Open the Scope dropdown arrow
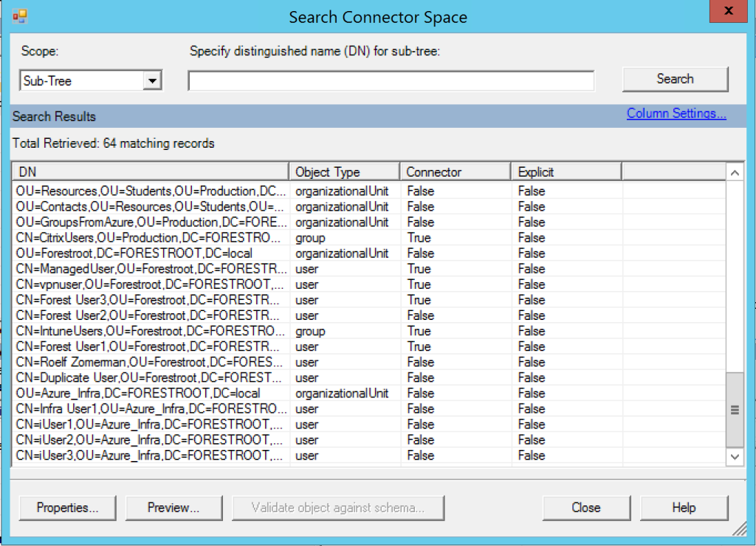 pyautogui.click(x=152, y=81)
